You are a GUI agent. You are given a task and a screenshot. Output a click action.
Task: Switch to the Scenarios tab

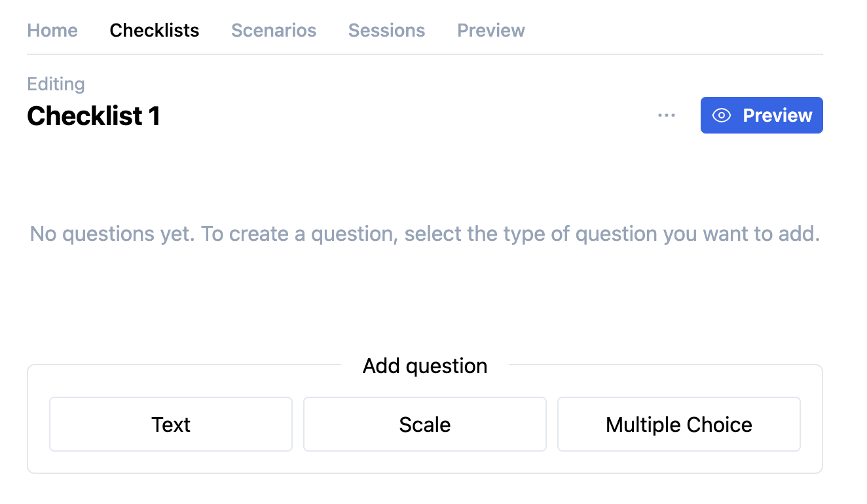click(274, 30)
